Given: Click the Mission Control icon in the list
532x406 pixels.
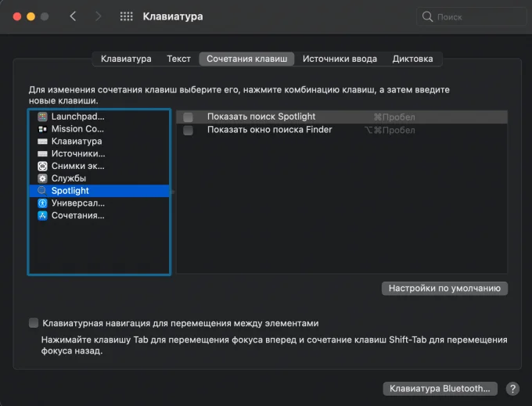Looking at the screenshot, I should point(42,129).
